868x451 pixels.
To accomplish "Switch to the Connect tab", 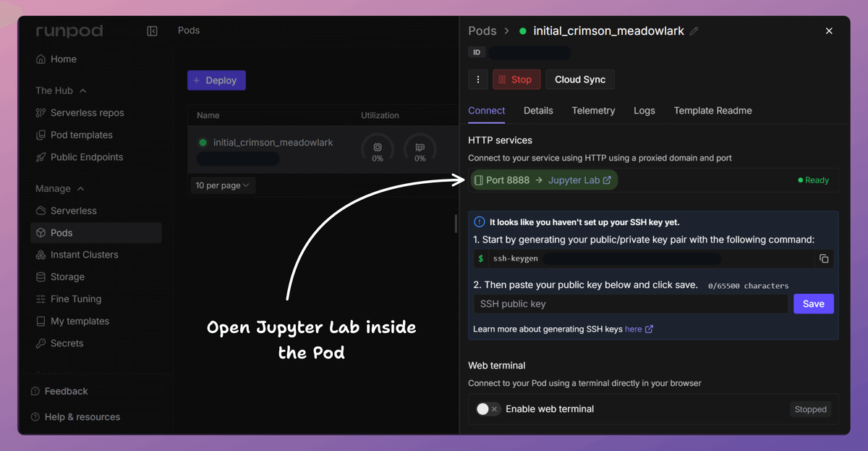I will [x=487, y=111].
